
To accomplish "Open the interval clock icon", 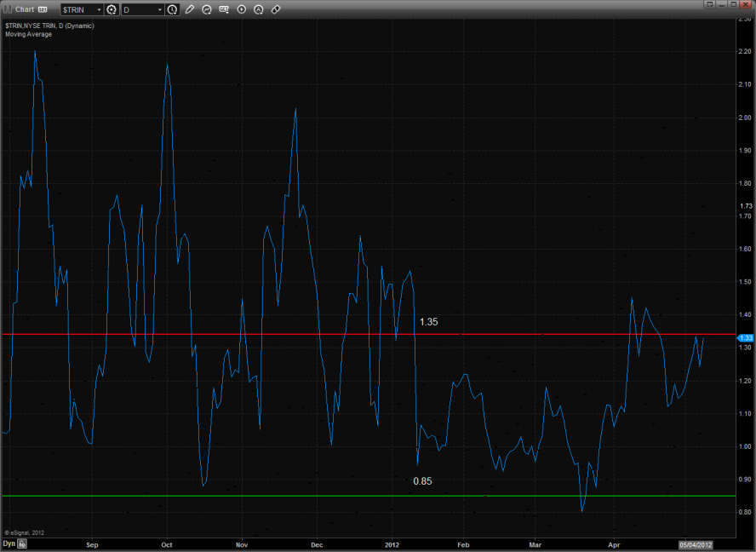I will coord(173,9).
